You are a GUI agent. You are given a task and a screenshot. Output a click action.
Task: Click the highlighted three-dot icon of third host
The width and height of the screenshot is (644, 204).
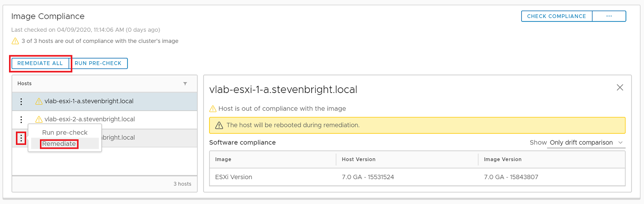21,138
